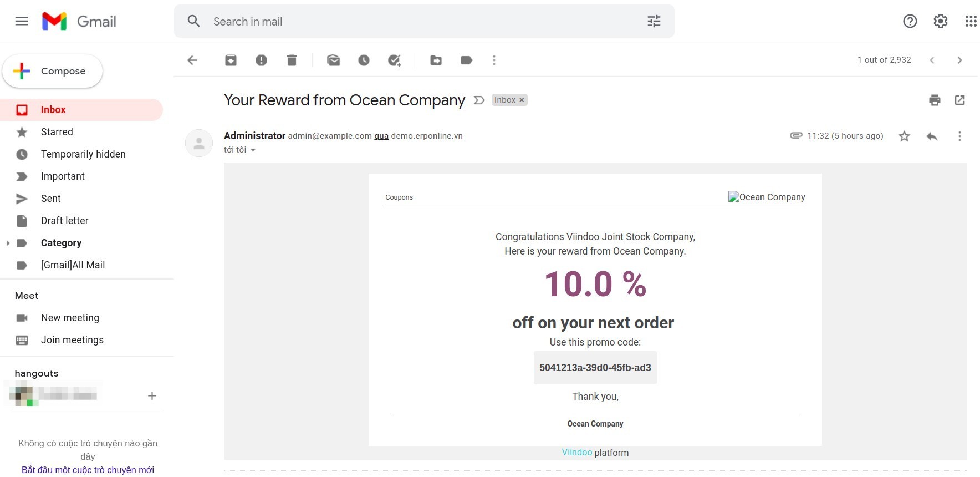Reply to the email
This screenshot has width=980, height=477.
tap(932, 136)
